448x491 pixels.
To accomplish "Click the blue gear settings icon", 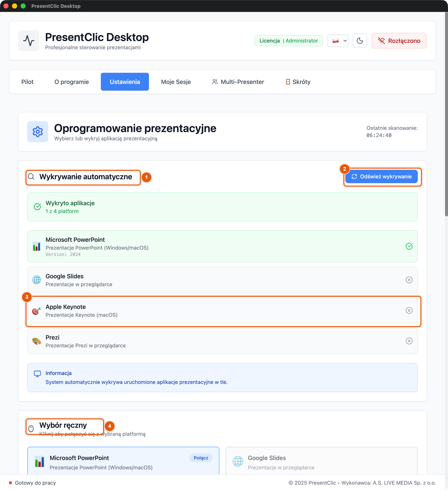I will [38, 132].
